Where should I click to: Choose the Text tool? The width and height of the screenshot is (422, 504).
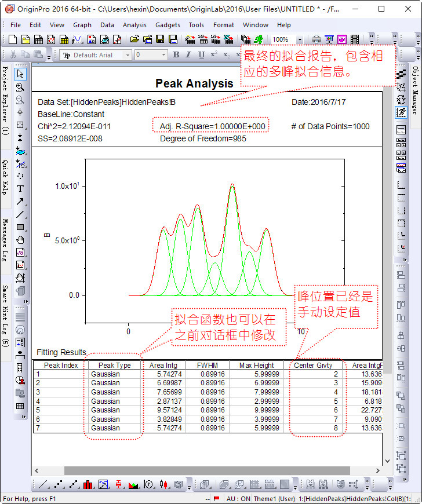20,188
